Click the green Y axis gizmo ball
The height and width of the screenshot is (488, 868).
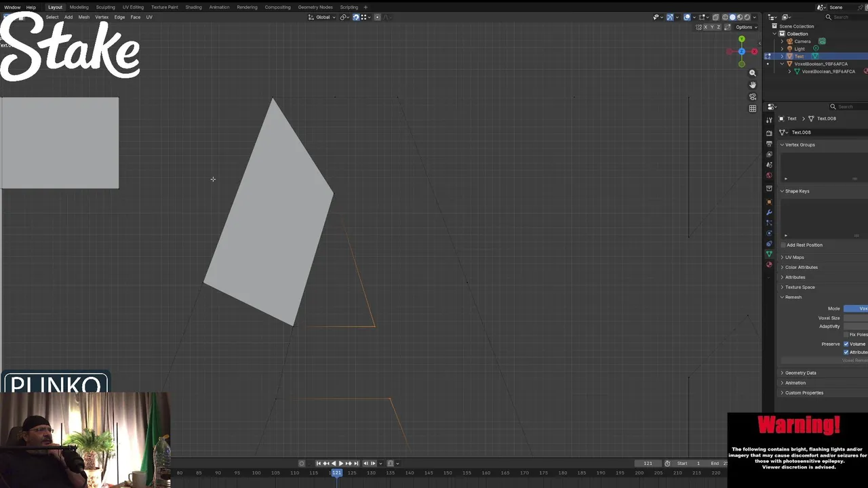point(741,39)
